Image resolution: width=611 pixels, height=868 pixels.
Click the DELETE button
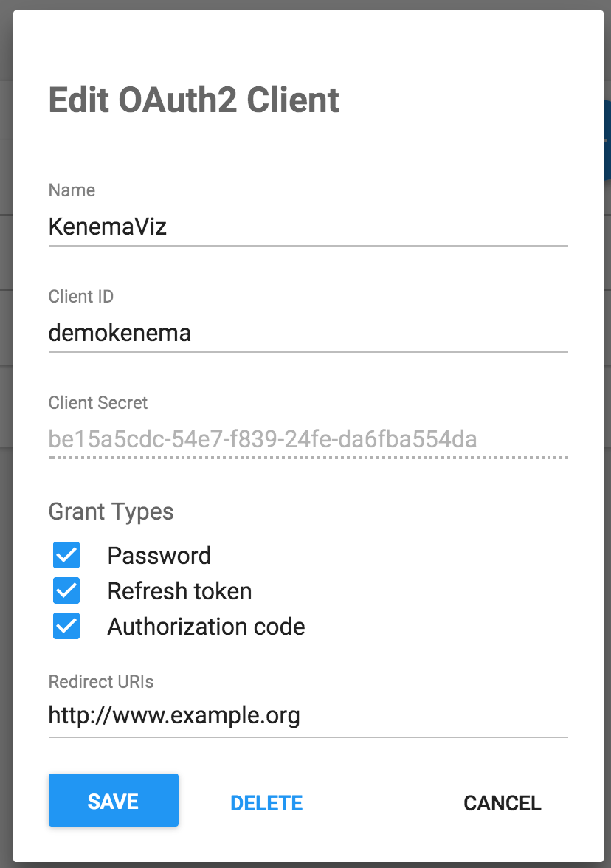click(x=266, y=803)
